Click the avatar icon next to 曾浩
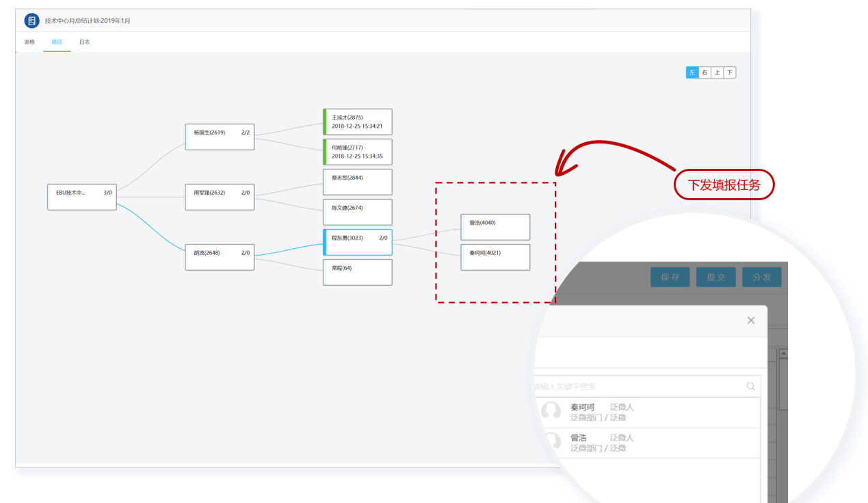Screen dimensions: 868x503 tap(551, 442)
